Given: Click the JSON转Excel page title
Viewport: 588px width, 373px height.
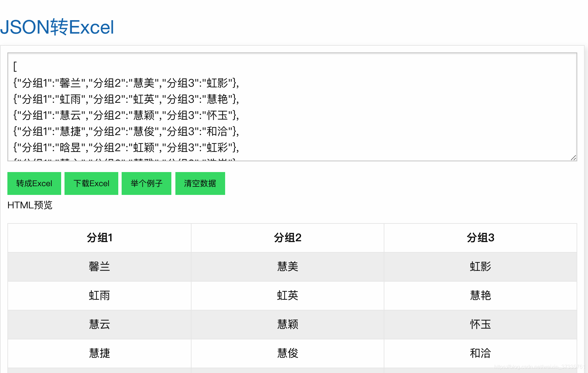Looking at the screenshot, I should point(57,27).
